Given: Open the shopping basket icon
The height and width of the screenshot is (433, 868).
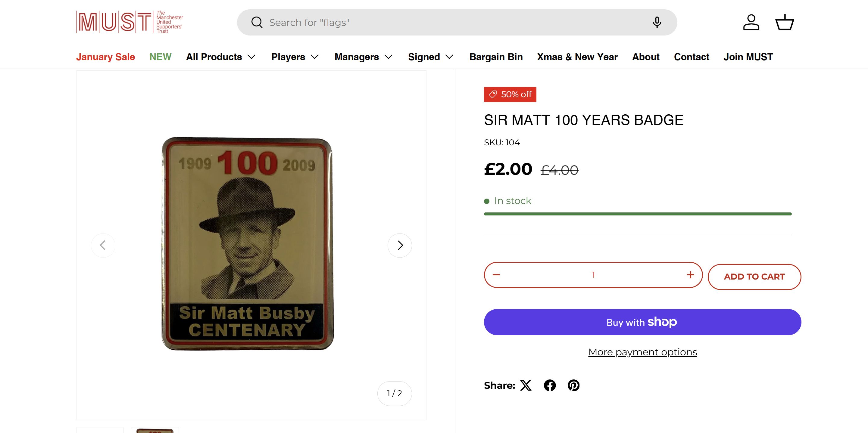Looking at the screenshot, I should coord(785,22).
